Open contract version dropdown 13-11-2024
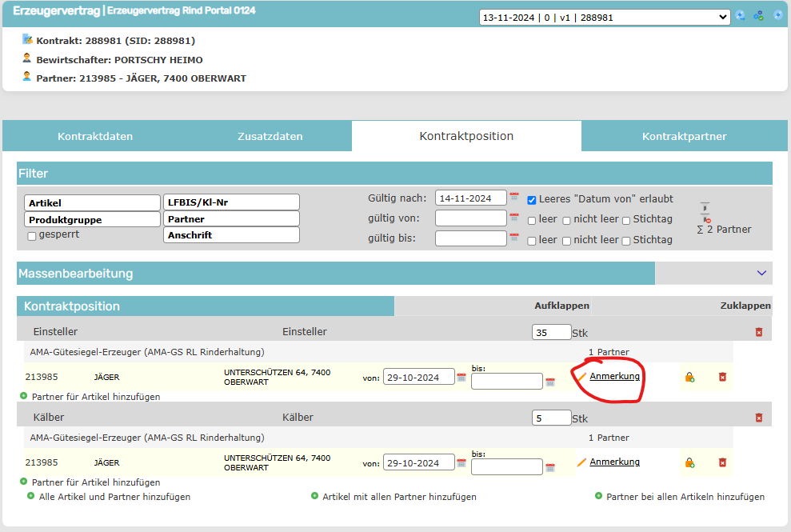 coord(604,17)
